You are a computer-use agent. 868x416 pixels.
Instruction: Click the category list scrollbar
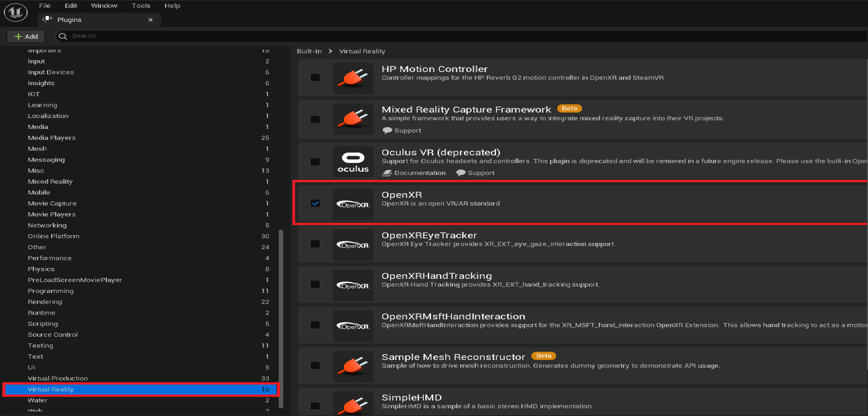(281, 319)
